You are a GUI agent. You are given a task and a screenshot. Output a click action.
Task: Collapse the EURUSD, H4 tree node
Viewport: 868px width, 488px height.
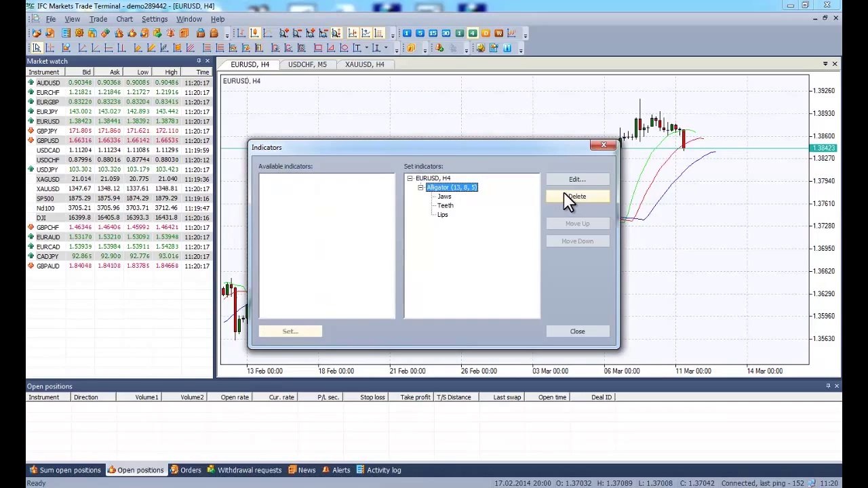[x=410, y=178]
